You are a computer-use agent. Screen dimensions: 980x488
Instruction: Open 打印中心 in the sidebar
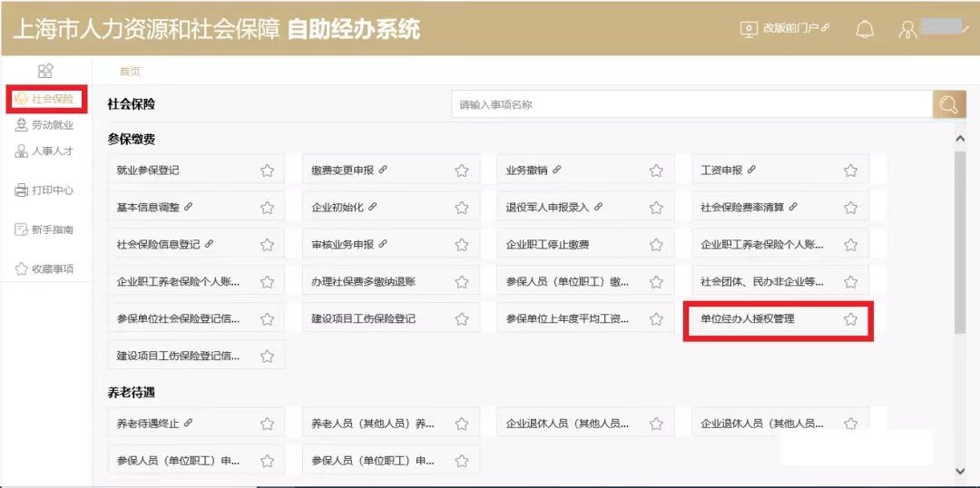(44, 190)
